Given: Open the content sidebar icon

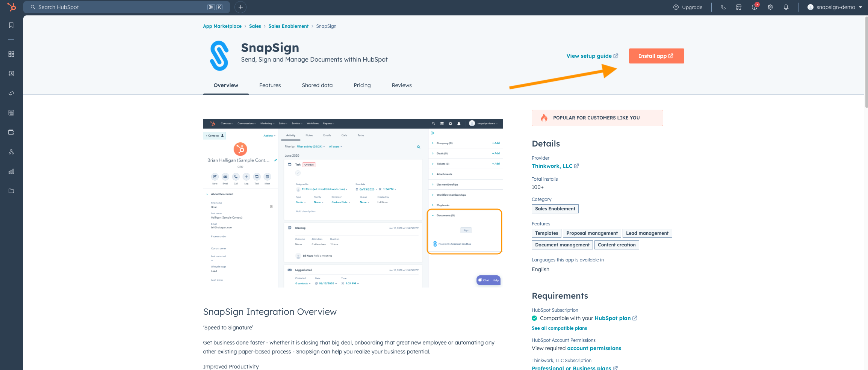Looking at the screenshot, I should click(x=11, y=113).
